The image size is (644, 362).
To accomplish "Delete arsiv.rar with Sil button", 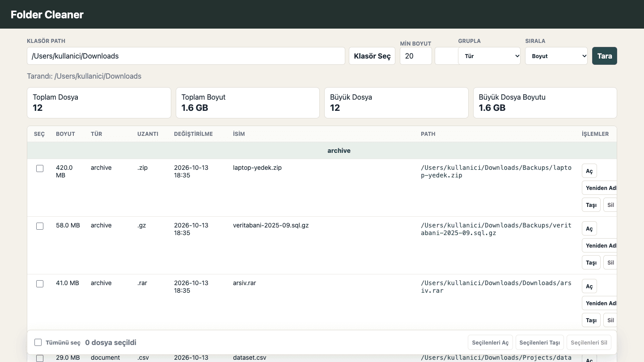I will 610,320.
